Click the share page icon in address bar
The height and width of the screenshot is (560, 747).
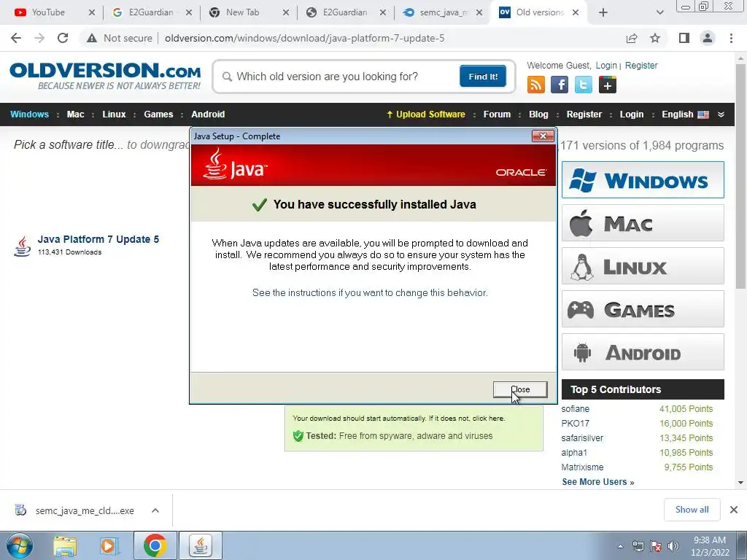632,38
